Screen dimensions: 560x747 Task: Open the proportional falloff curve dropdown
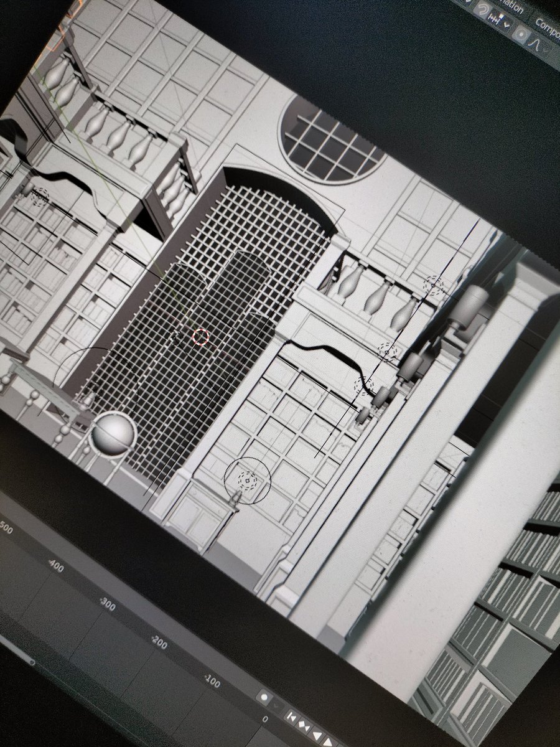click(x=539, y=47)
